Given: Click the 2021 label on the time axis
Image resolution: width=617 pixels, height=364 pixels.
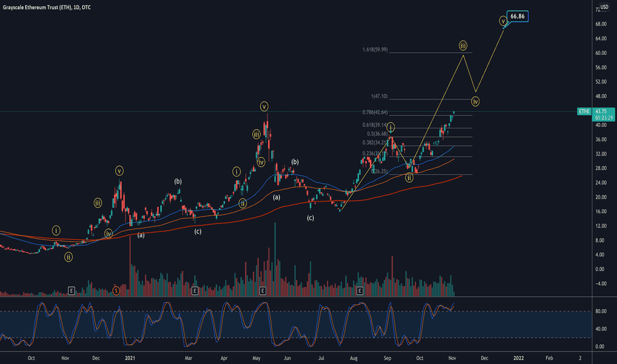Looking at the screenshot, I should (130, 358).
